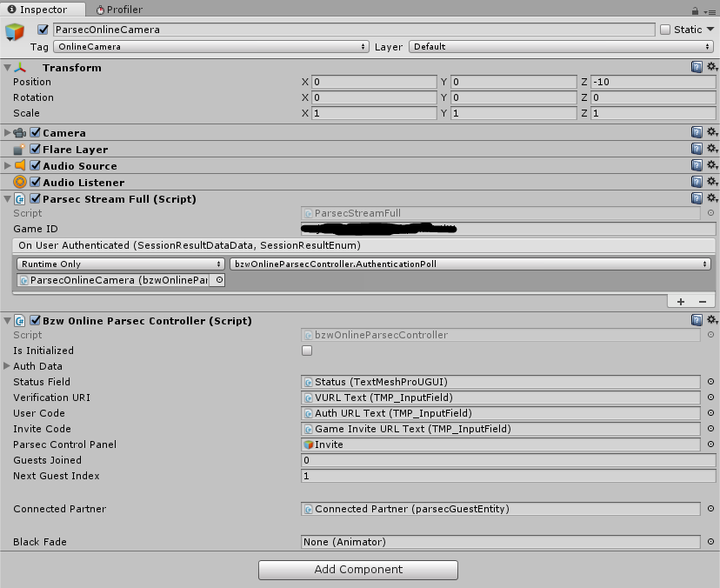This screenshot has width=720, height=588.
Task: Disable Bzw Online Parsec Controller checkbox
Action: click(x=36, y=320)
